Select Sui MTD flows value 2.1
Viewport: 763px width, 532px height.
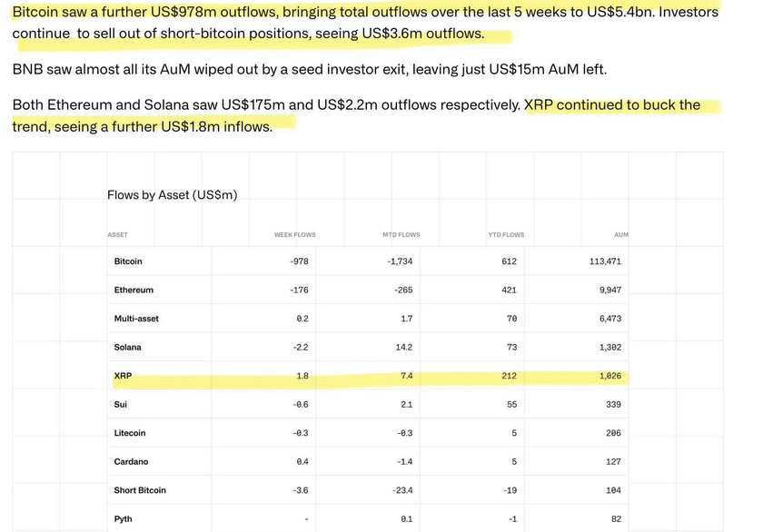tap(407, 405)
